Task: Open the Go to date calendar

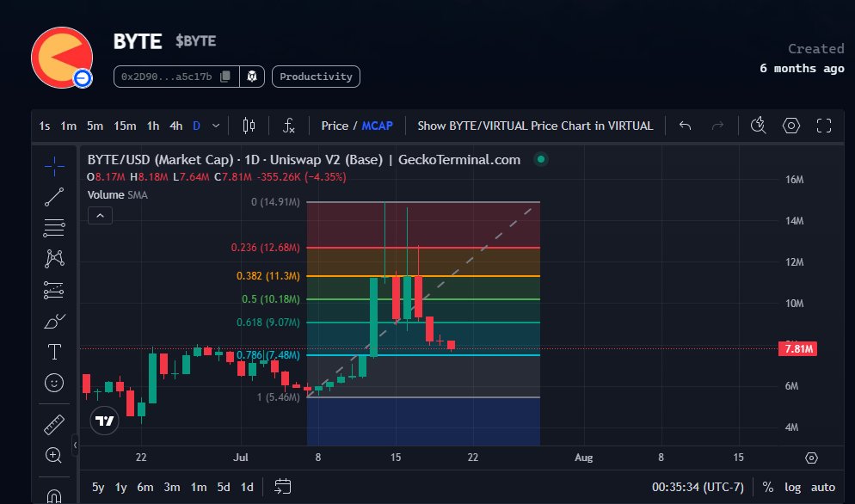Action: [282, 486]
